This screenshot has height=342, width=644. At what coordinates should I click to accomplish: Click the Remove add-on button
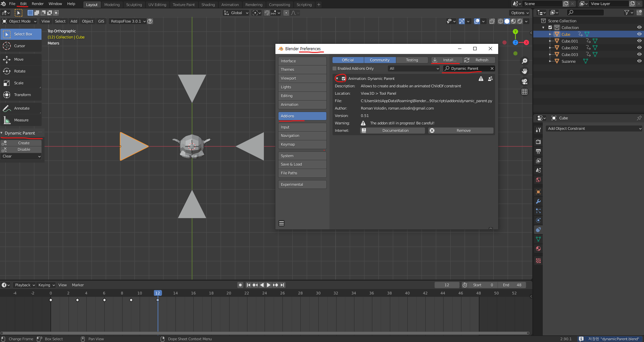tap(461, 131)
